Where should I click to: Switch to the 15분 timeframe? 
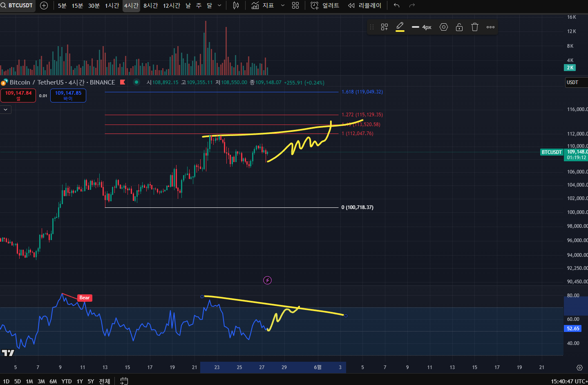point(77,5)
